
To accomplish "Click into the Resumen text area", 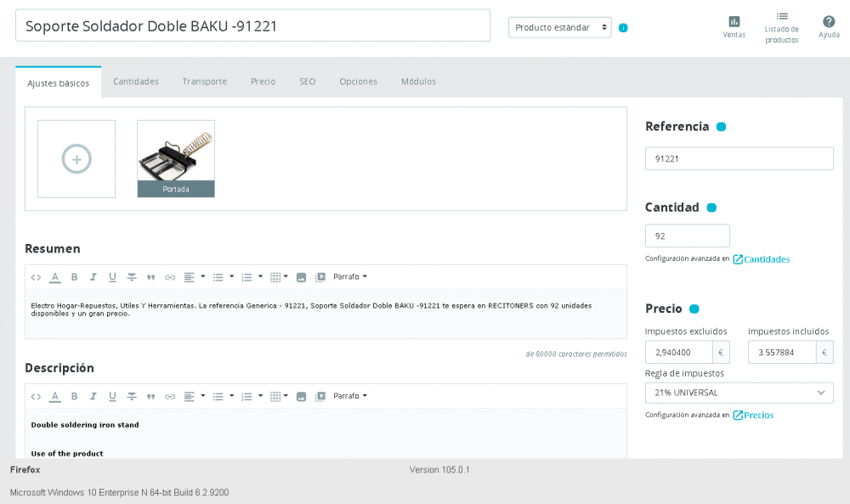I will pos(326,314).
